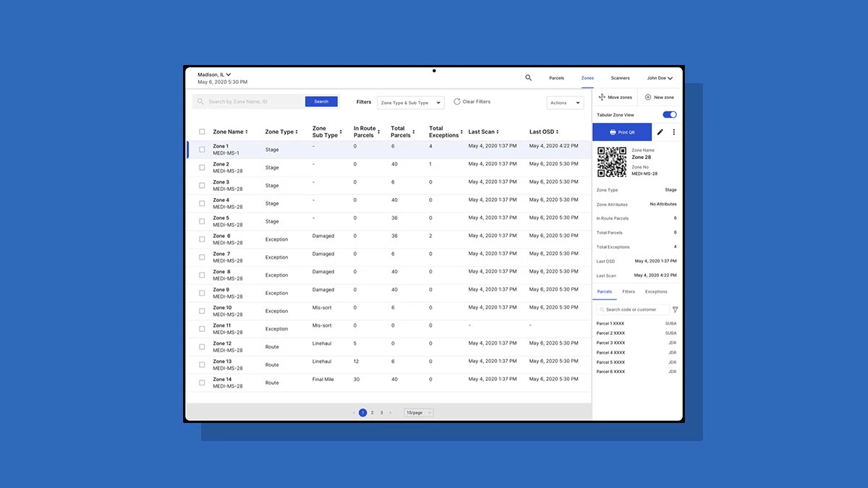
Task: Open the Parcels tab in zone details
Action: (x=604, y=292)
